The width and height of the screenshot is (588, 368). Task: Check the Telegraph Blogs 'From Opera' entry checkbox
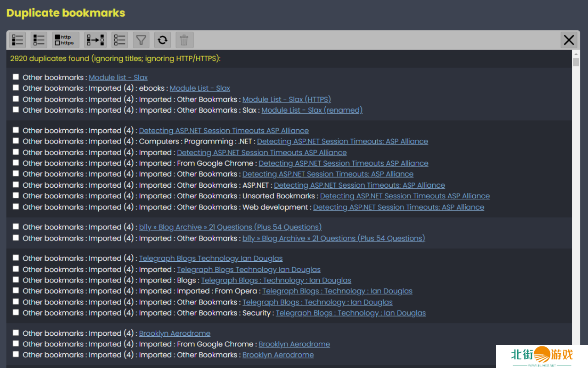tap(16, 291)
